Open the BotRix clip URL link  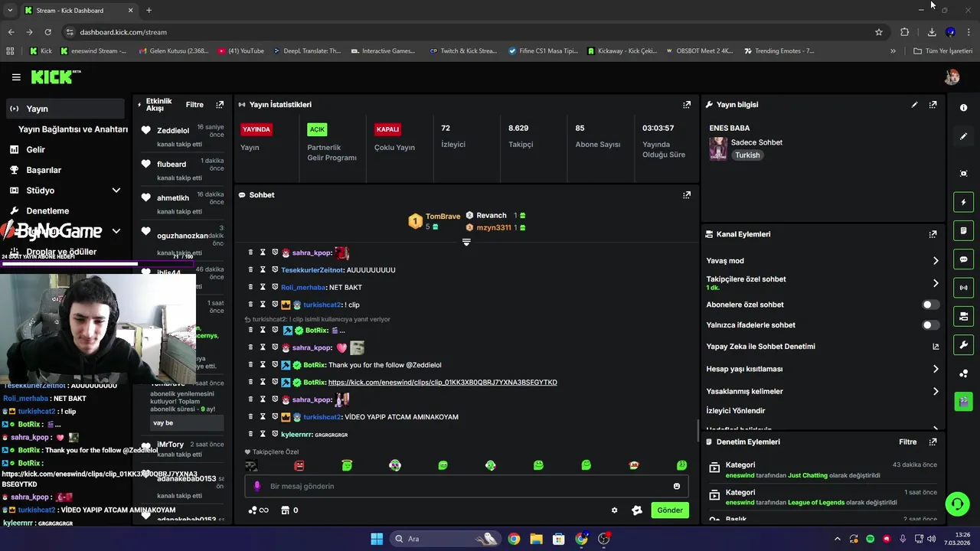point(443,383)
